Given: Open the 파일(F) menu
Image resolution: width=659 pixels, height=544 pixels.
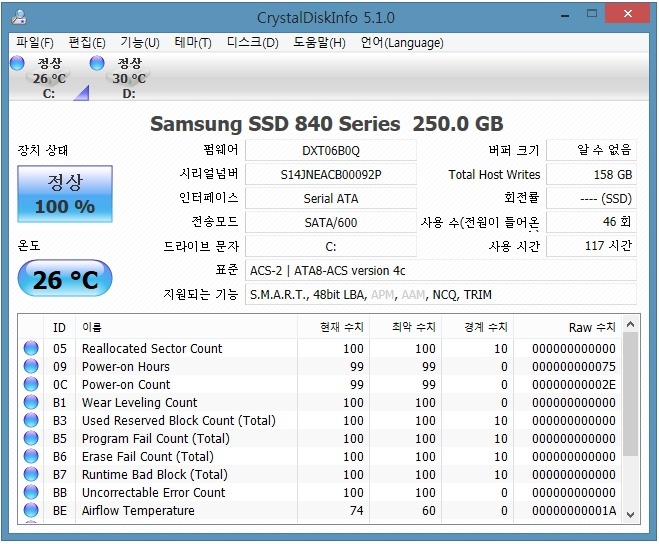Looking at the screenshot, I should (x=35, y=42).
